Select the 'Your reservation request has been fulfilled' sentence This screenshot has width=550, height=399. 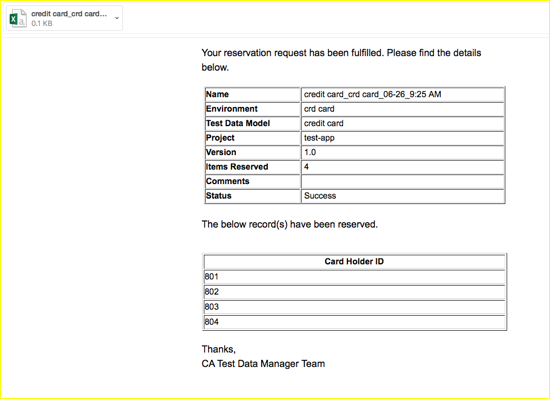341,60
